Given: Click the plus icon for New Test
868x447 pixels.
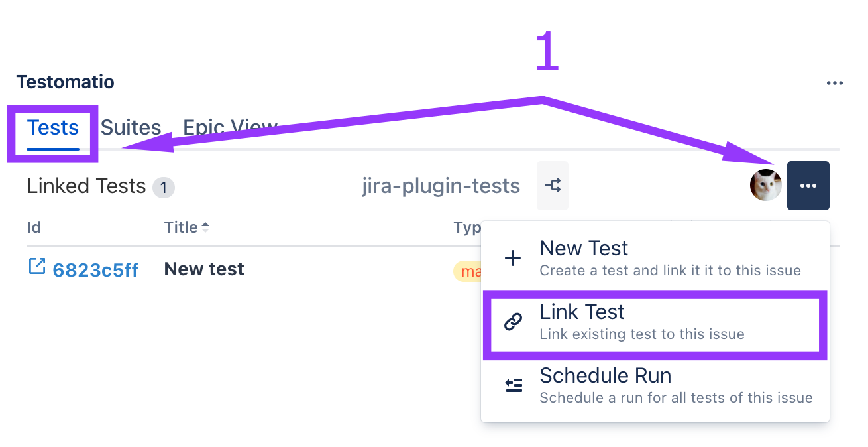Looking at the screenshot, I should [x=513, y=259].
